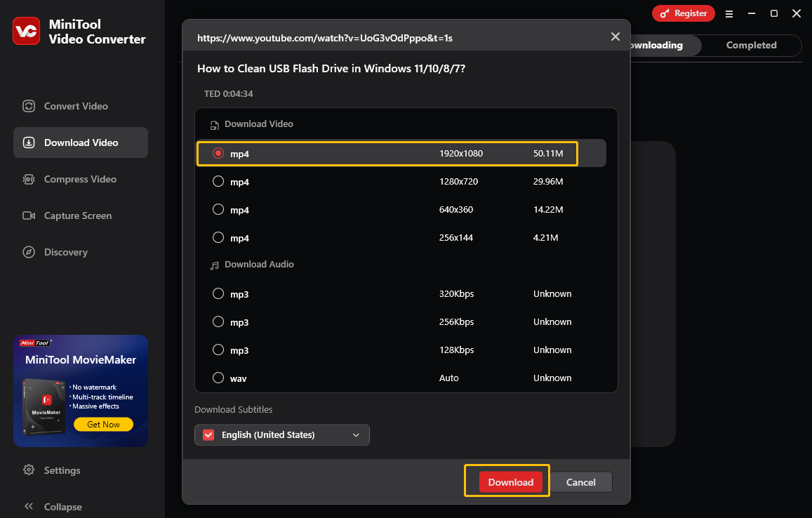812x518 pixels.
Task: Click the Download Subtitles label
Action: 234,409
